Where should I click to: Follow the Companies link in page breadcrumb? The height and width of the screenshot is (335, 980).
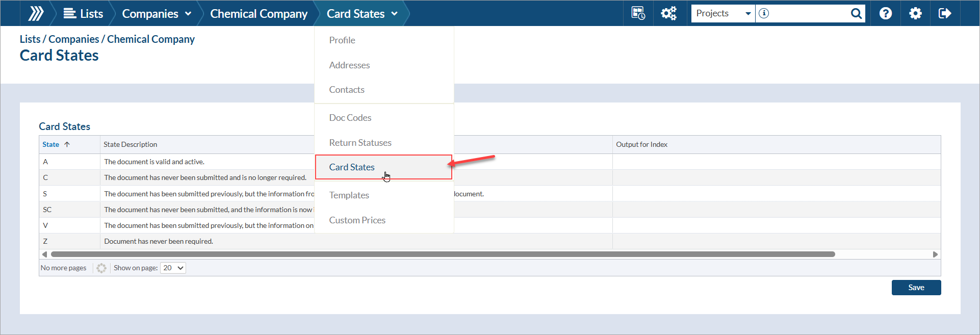[x=74, y=39]
